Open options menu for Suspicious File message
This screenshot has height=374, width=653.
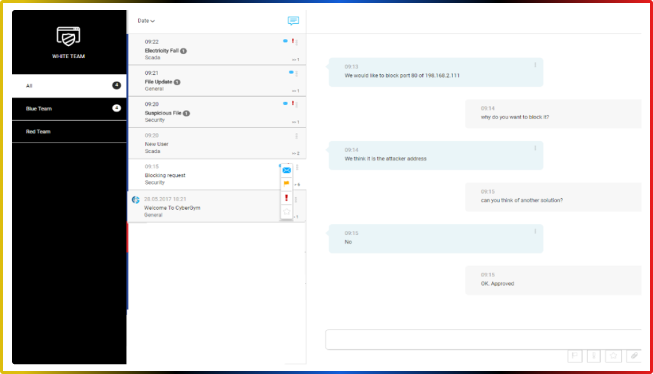297,105
